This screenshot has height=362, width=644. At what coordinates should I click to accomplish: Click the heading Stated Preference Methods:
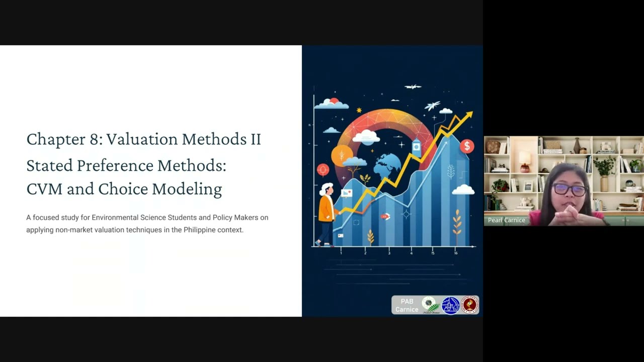pyautogui.click(x=126, y=165)
